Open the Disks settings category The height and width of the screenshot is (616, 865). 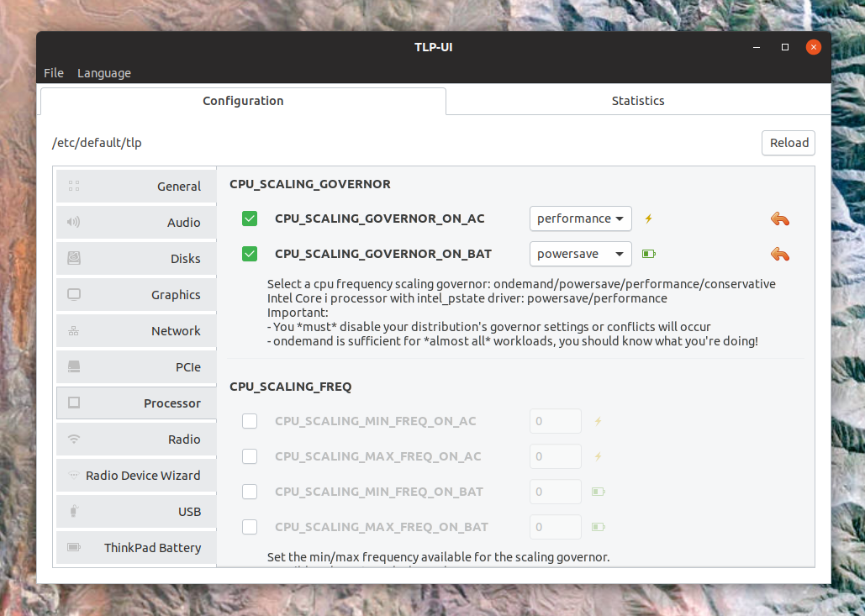pyautogui.click(x=136, y=258)
